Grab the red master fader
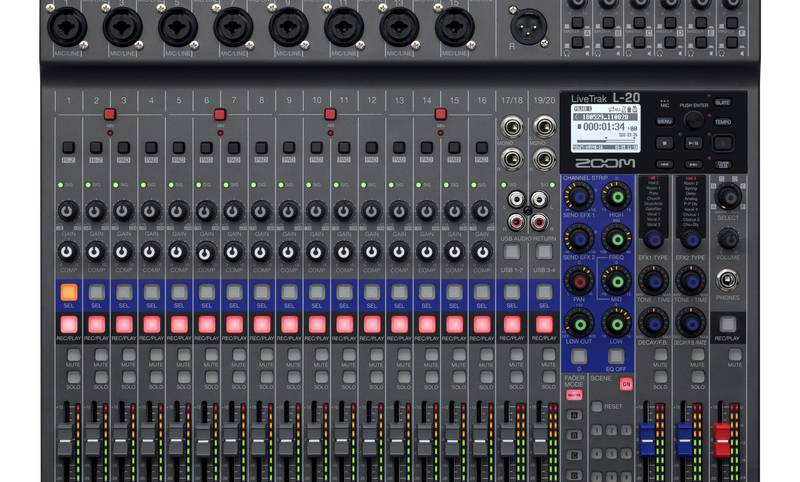800x482 pixels. (721, 440)
